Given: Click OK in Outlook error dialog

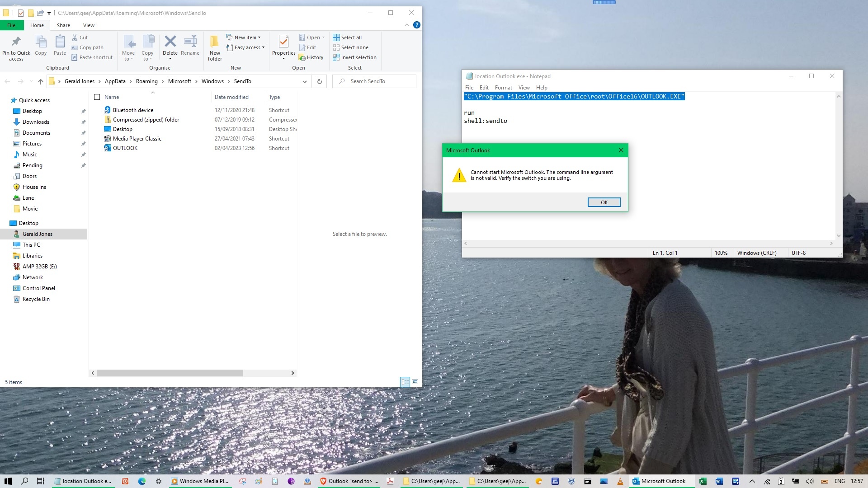Looking at the screenshot, I should click(x=604, y=202).
